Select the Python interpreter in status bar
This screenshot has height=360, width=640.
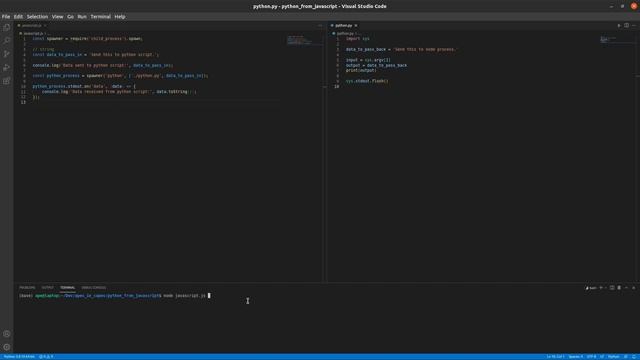(19, 357)
